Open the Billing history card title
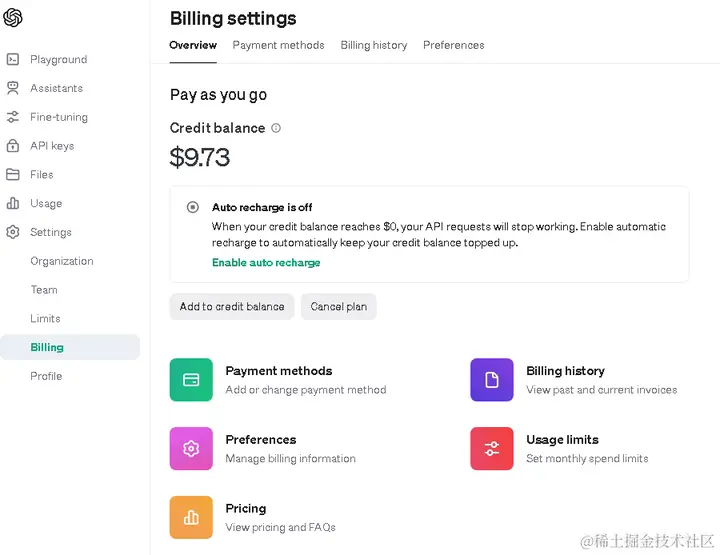 point(565,371)
